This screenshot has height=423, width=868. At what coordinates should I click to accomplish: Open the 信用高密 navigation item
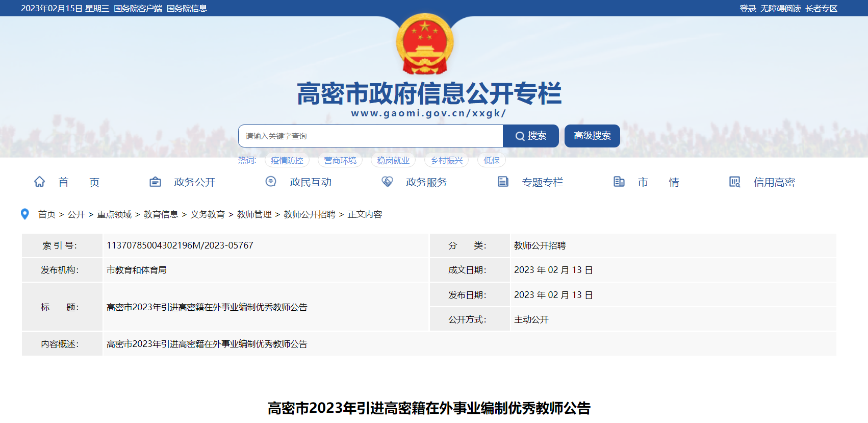tap(774, 182)
